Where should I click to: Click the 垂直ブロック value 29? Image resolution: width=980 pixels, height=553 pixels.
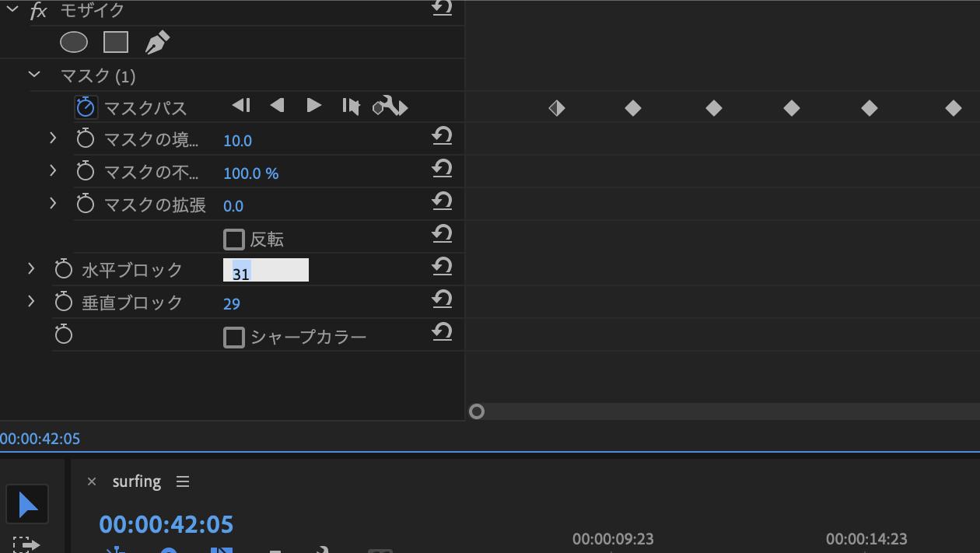[232, 304]
